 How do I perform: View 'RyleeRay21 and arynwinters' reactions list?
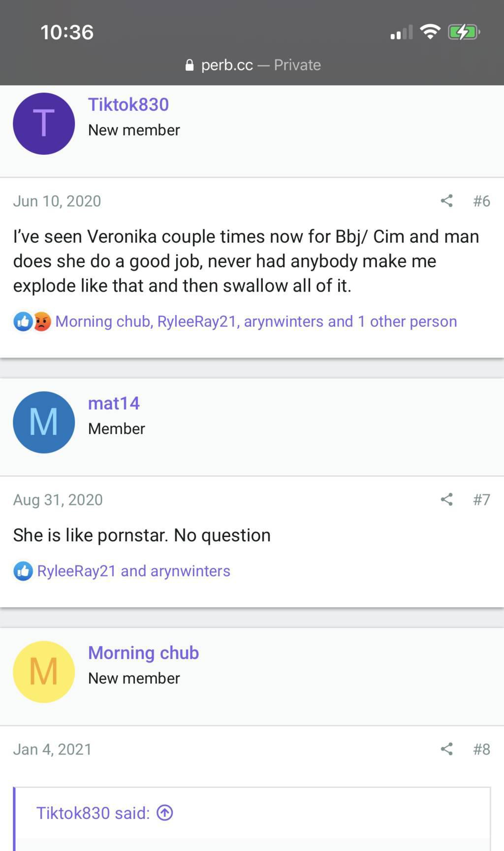click(133, 571)
